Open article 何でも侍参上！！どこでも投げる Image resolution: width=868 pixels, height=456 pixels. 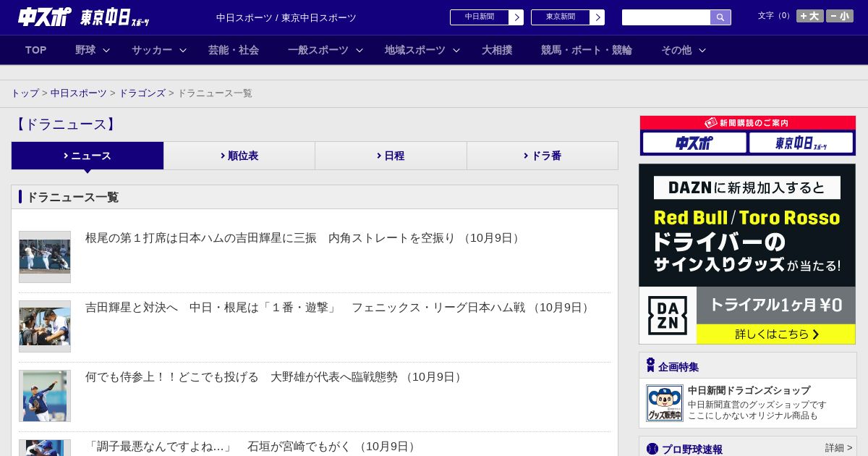pos(275,377)
